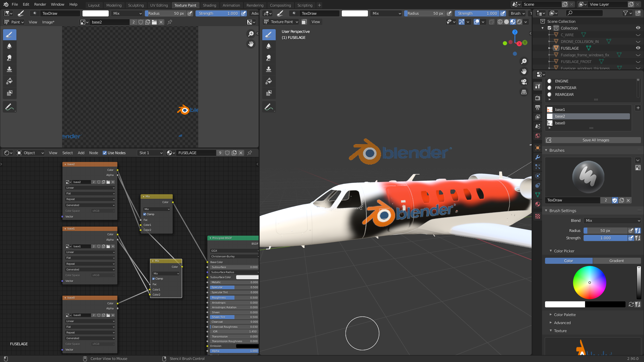Select the Fill bucket tool in image editor
The width and height of the screenshot is (644, 362).
9,81
